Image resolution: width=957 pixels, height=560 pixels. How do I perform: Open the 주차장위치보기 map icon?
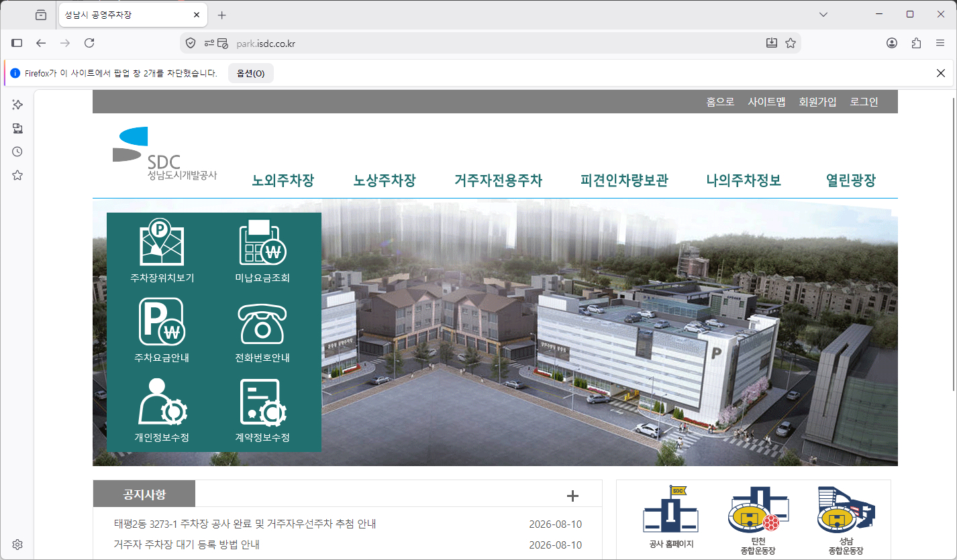point(161,242)
